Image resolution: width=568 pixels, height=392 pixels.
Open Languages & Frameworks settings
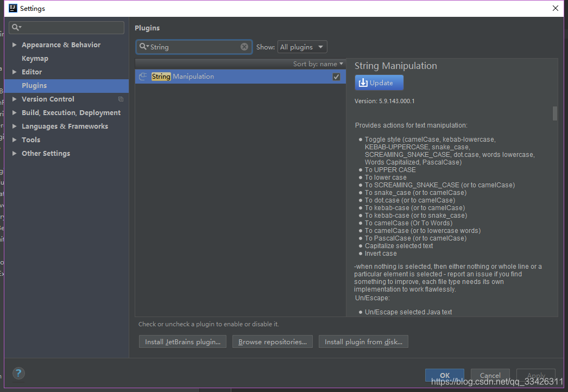tap(65, 127)
